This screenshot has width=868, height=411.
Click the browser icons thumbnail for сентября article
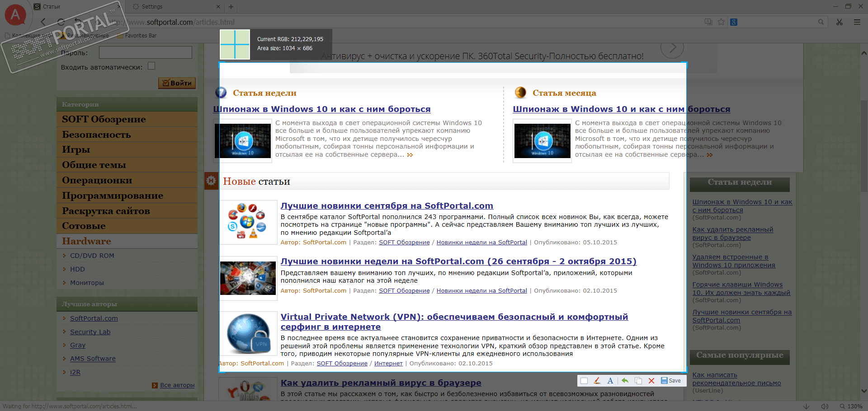tap(248, 222)
